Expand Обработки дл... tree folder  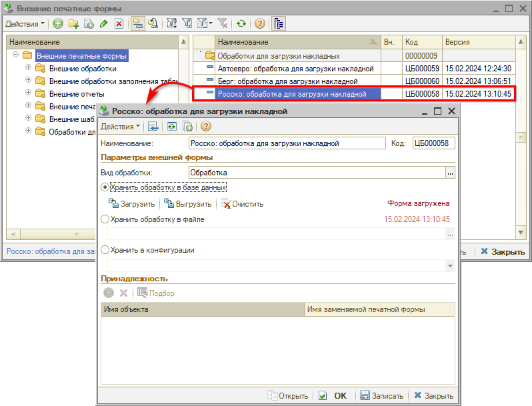pyautogui.click(x=28, y=130)
